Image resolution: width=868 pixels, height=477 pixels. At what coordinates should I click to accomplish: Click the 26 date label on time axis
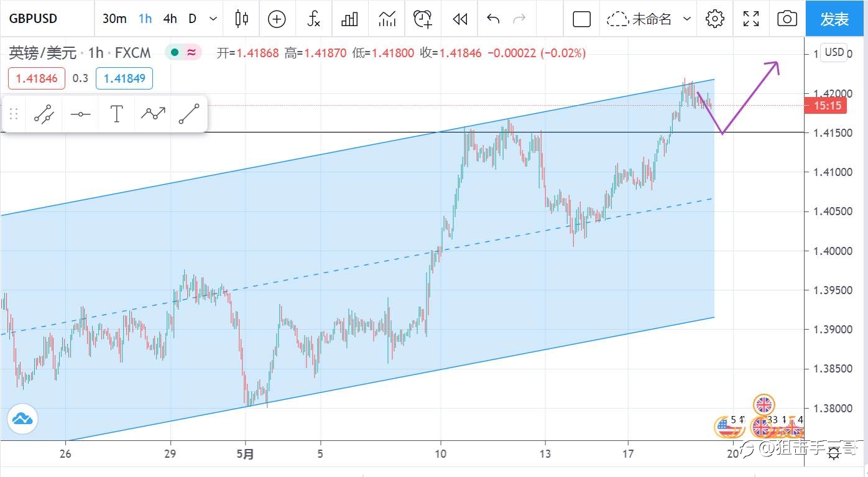point(65,454)
